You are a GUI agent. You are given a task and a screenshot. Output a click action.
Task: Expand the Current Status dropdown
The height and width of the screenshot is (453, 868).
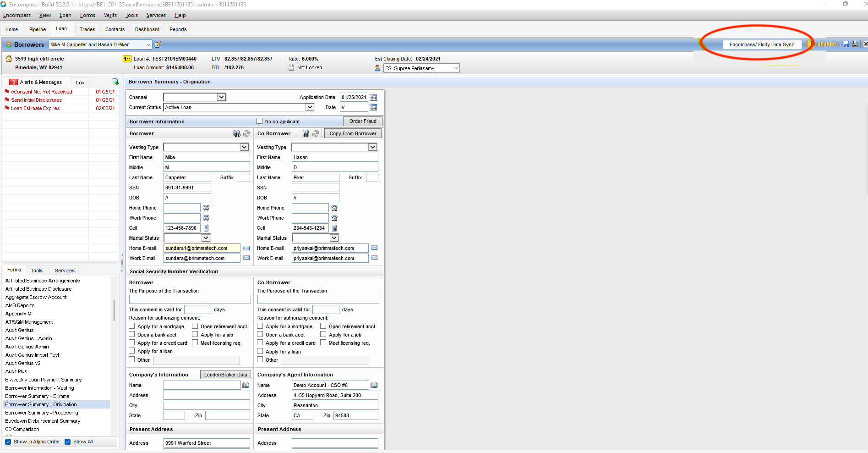click(x=310, y=107)
